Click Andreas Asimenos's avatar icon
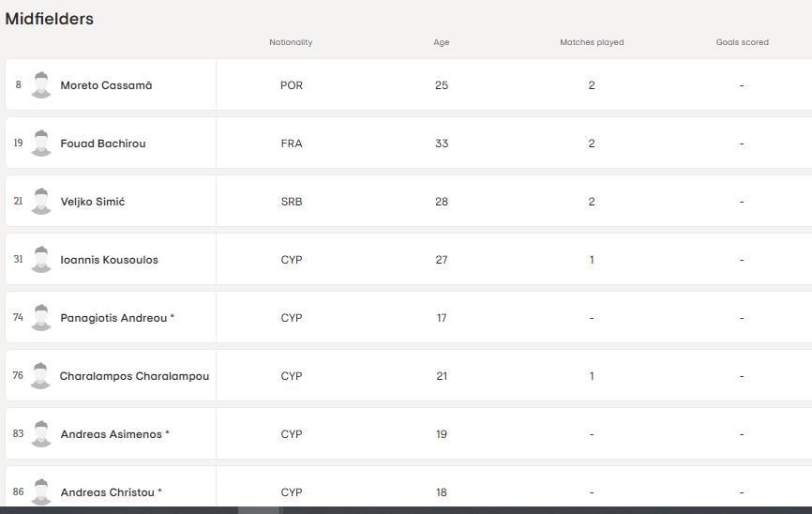The image size is (812, 514). point(41,433)
